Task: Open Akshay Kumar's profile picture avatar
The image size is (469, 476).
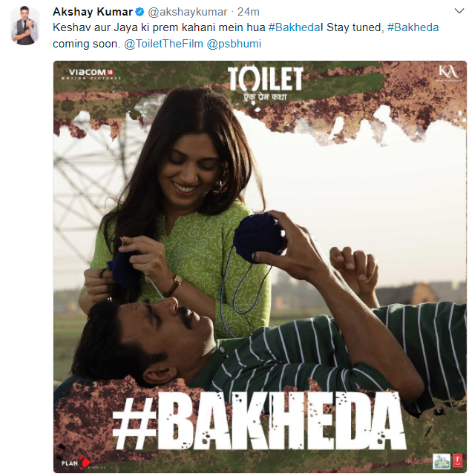Action: [25, 26]
